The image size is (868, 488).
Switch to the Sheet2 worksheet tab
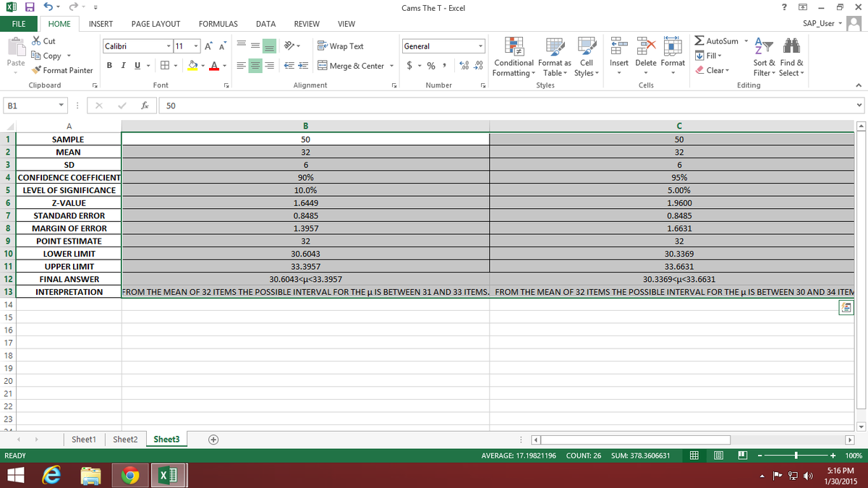(125, 440)
